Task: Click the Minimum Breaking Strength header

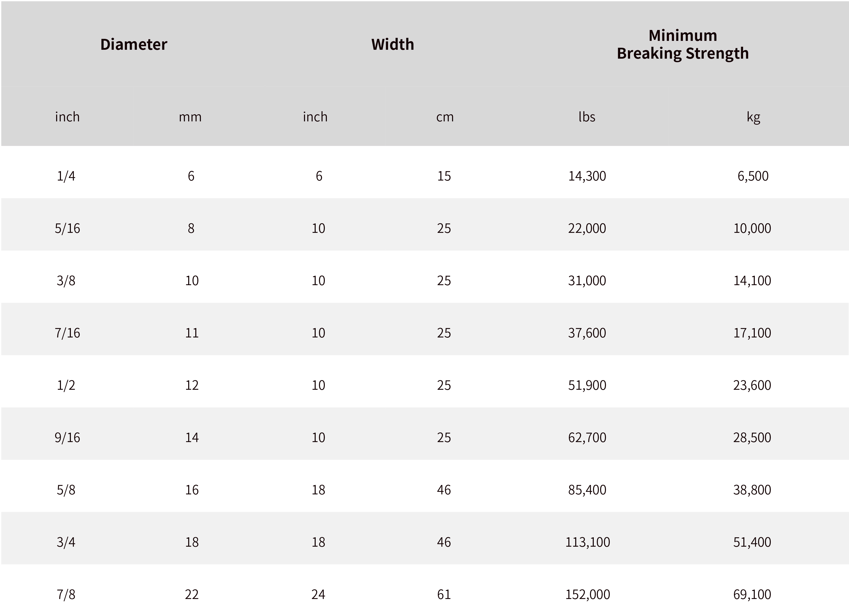Action: (x=683, y=44)
